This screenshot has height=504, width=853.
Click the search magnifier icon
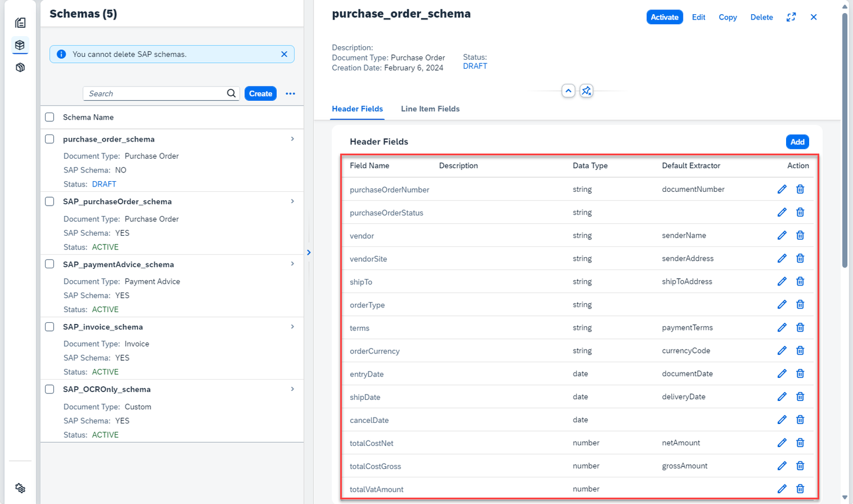(x=231, y=93)
